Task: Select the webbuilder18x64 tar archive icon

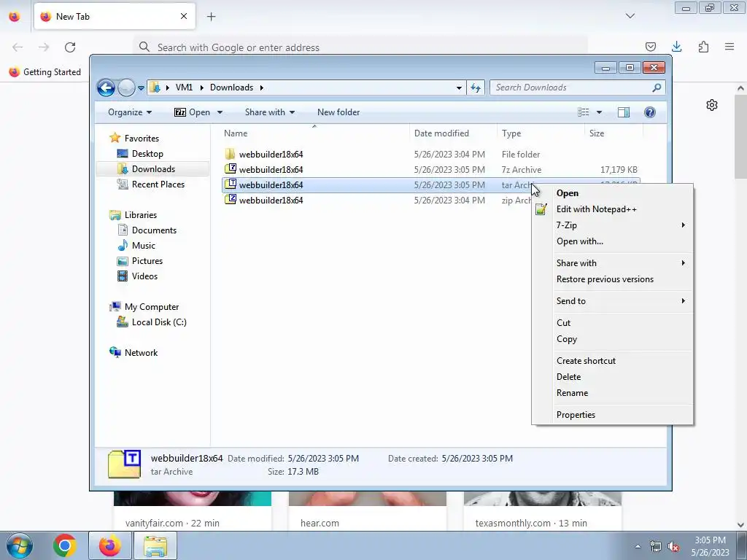Action: tap(230, 184)
